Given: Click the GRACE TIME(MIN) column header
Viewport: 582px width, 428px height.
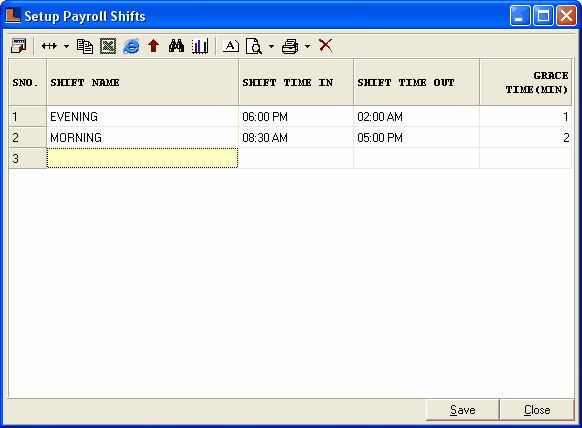Looking at the screenshot, I should pyautogui.click(x=526, y=82).
